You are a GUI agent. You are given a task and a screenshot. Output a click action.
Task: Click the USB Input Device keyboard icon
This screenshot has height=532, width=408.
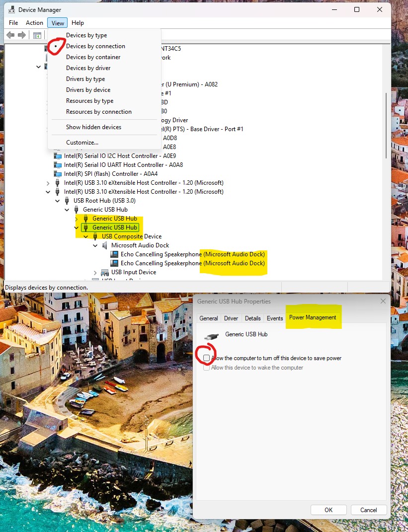click(x=105, y=272)
